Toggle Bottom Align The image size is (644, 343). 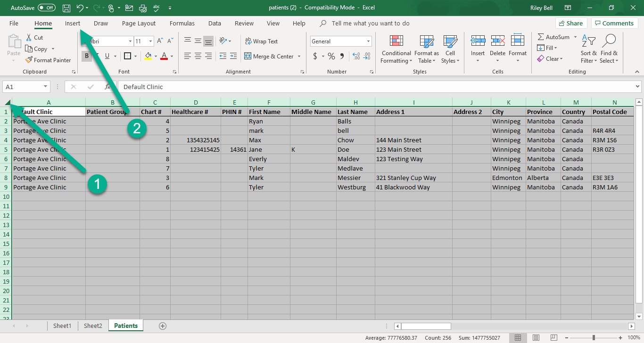tap(208, 41)
